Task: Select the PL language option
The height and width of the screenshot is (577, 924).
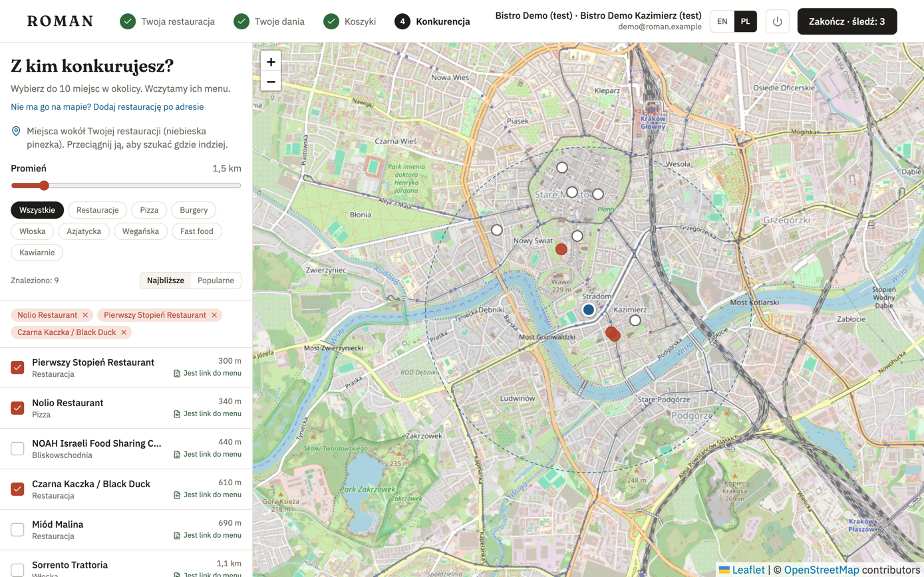Action: (746, 21)
